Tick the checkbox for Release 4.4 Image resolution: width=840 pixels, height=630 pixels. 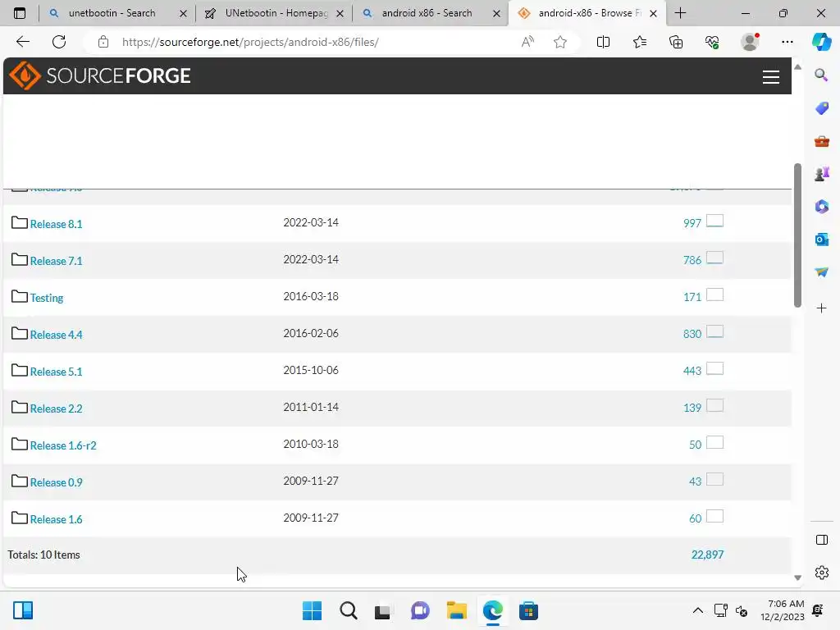coord(714,331)
